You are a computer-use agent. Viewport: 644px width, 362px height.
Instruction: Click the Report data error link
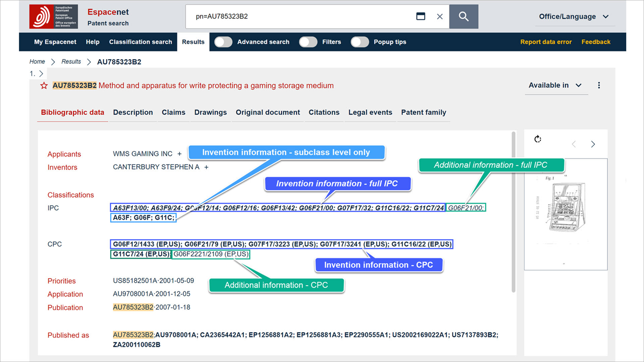(546, 42)
